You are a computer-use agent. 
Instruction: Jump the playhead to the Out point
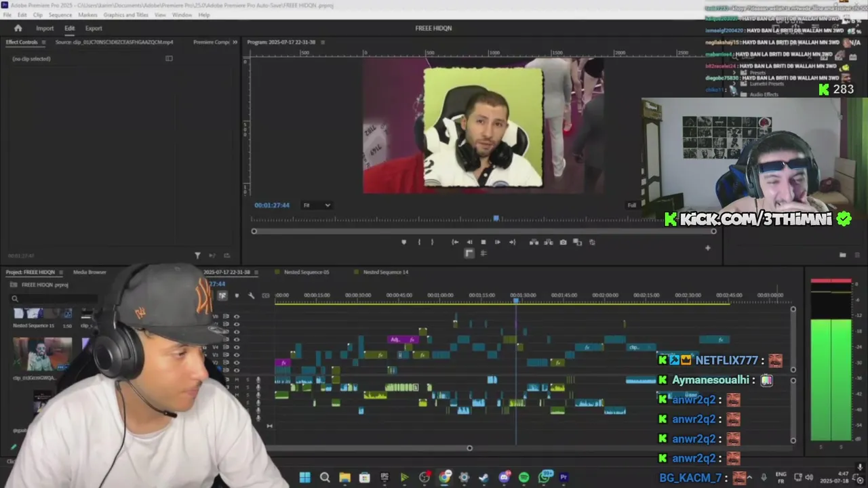(x=512, y=242)
